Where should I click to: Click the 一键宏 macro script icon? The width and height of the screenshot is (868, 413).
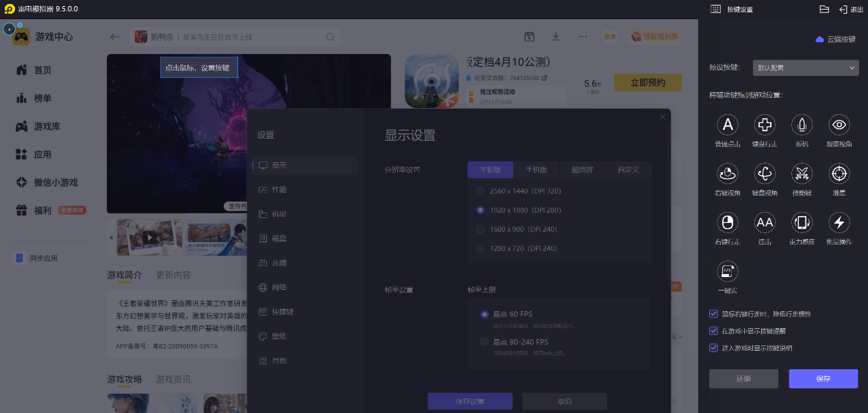coord(728,271)
